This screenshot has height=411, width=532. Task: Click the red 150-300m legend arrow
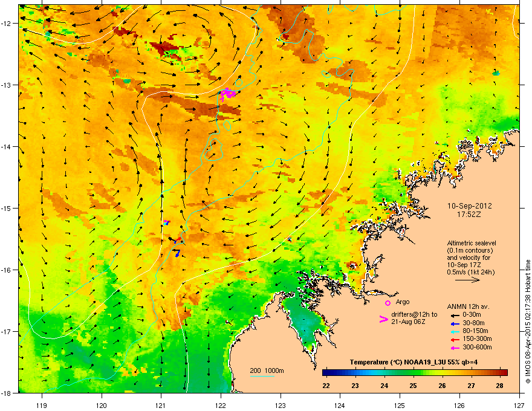coord(455,340)
